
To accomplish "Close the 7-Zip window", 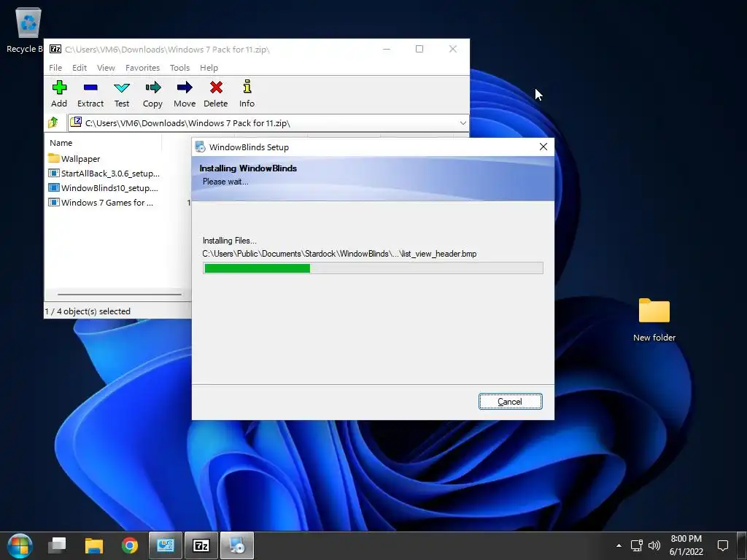I will pos(453,49).
